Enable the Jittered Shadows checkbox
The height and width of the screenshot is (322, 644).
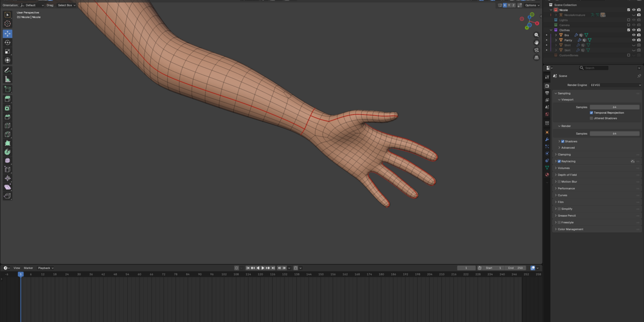pos(591,118)
